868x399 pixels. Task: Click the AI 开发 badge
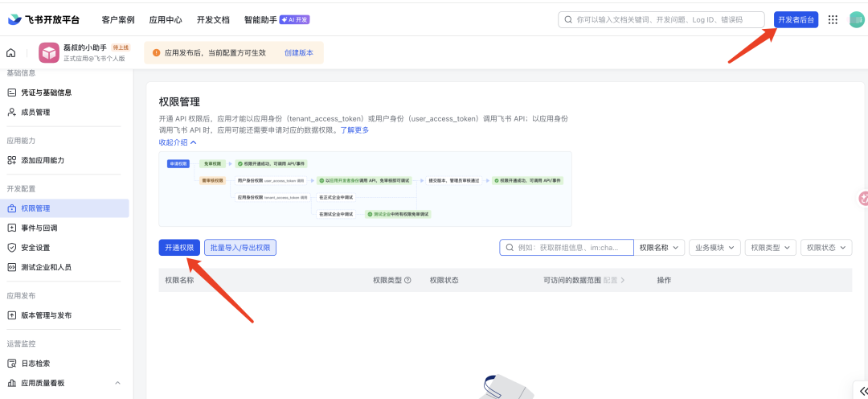click(294, 19)
